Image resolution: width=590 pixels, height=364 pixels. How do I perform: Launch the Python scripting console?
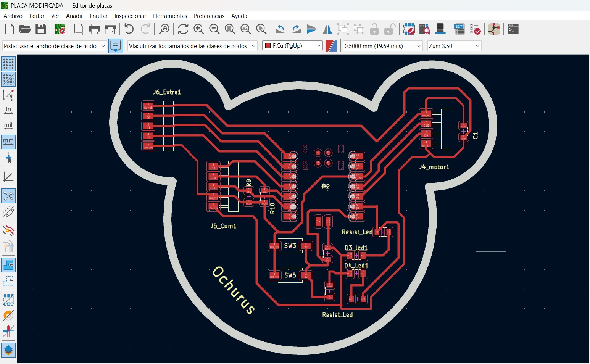pyautogui.click(x=513, y=29)
